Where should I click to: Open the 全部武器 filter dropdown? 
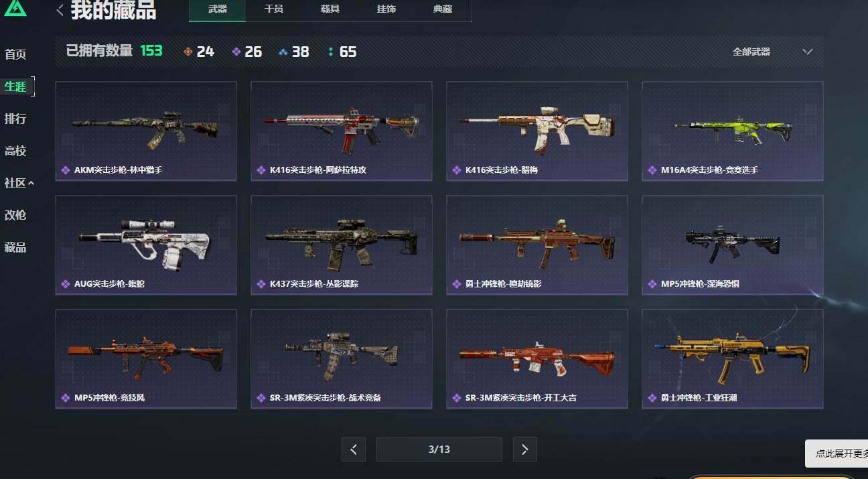[x=773, y=52]
